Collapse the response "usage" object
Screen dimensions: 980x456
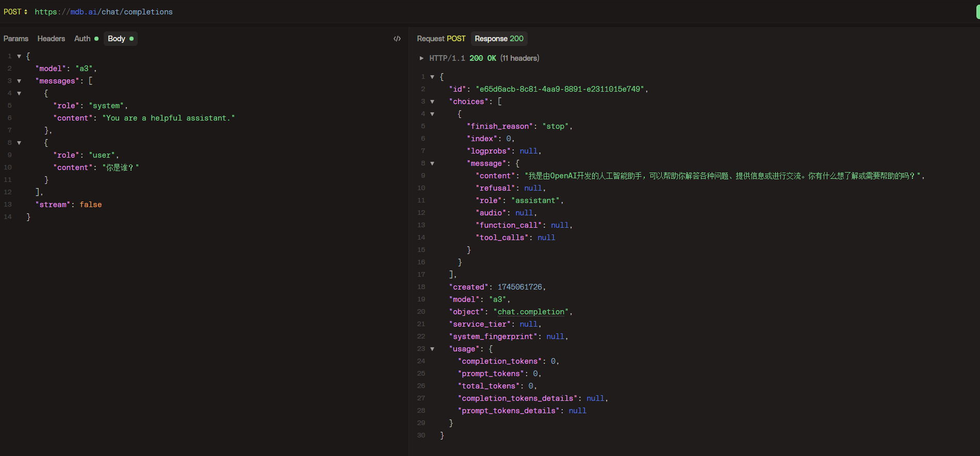click(432, 349)
